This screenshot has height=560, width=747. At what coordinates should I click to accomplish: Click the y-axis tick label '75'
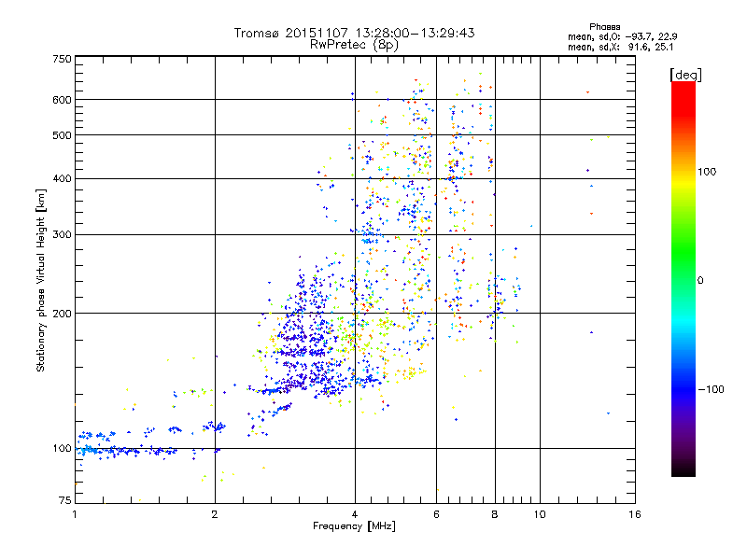(x=65, y=500)
